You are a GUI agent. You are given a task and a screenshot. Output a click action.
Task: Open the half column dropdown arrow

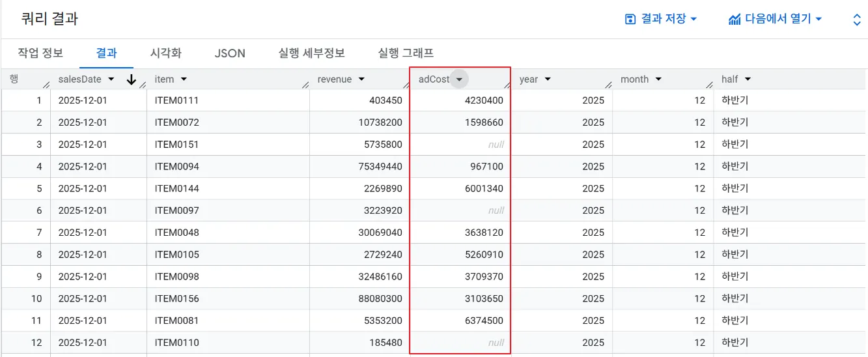coord(748,79)
